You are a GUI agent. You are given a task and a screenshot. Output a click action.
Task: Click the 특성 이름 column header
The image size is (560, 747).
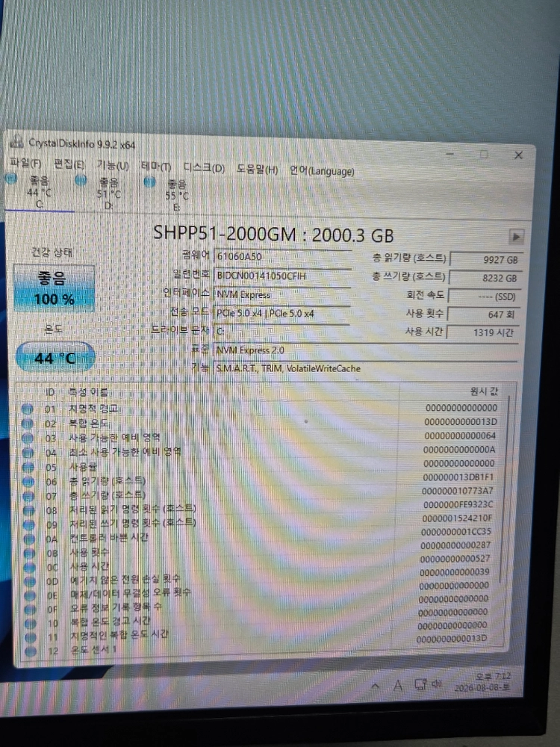(89, 392)
